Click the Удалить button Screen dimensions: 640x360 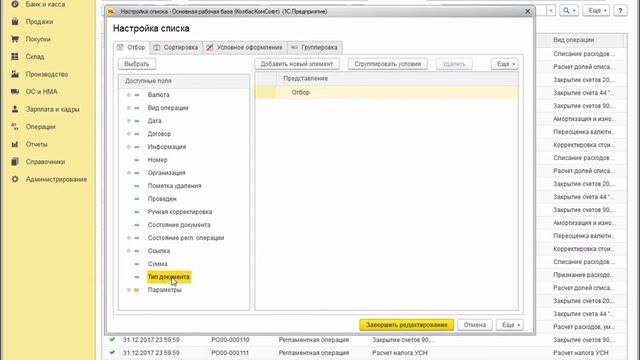(x=454, y=64)
